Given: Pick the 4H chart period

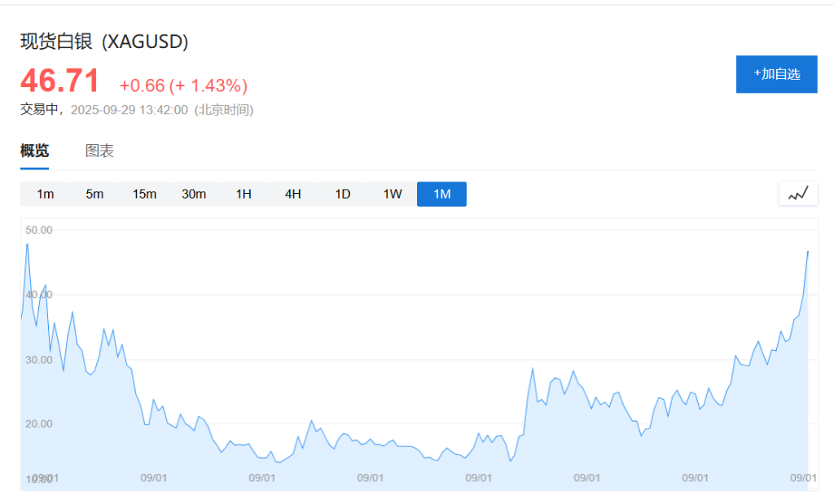Looking at the screenshot, I should pos(293,194).
